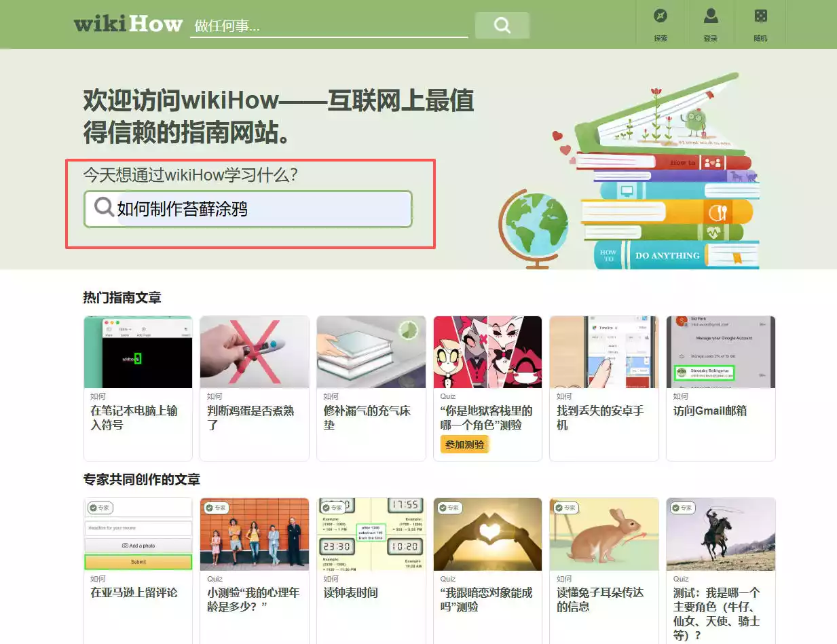Click the expert badge on the heart hands card
This screenshot has height=644, width=837.
(451, 508)
